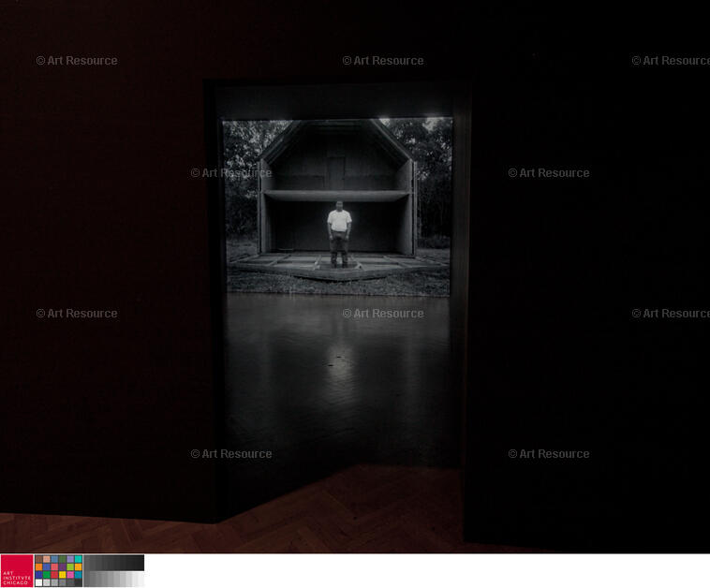
Task: Click the red Art Institute Chicago logo
Action: pyautogui.click(x=17, y=570)
